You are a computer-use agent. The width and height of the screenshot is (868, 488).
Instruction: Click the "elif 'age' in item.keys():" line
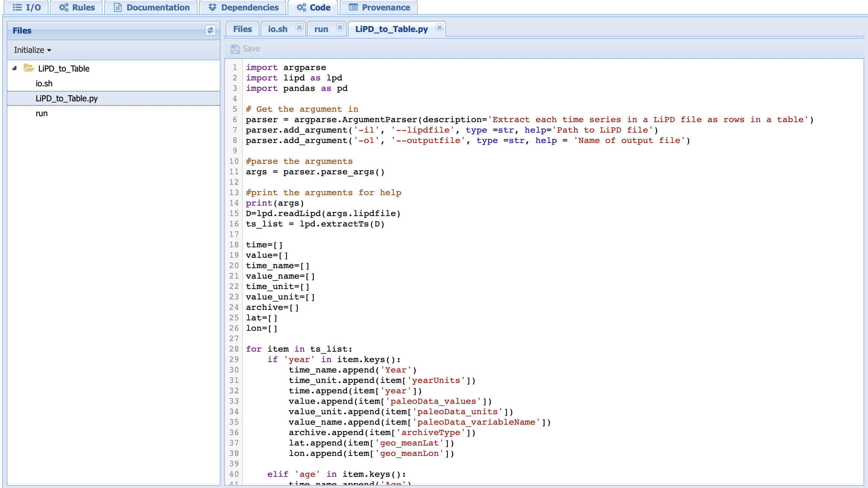click(337, 474)
